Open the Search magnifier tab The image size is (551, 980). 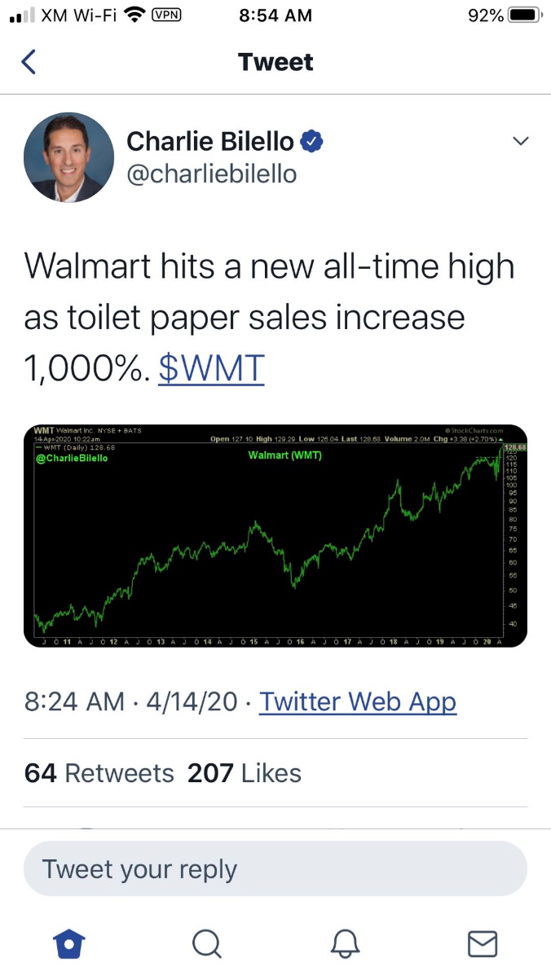click(x=206, y=943)
